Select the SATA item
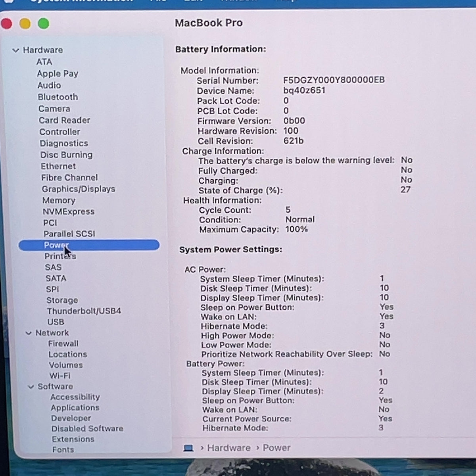Image resolution: width=476 pixels, height=476 pixels. [x=56, y=278]
